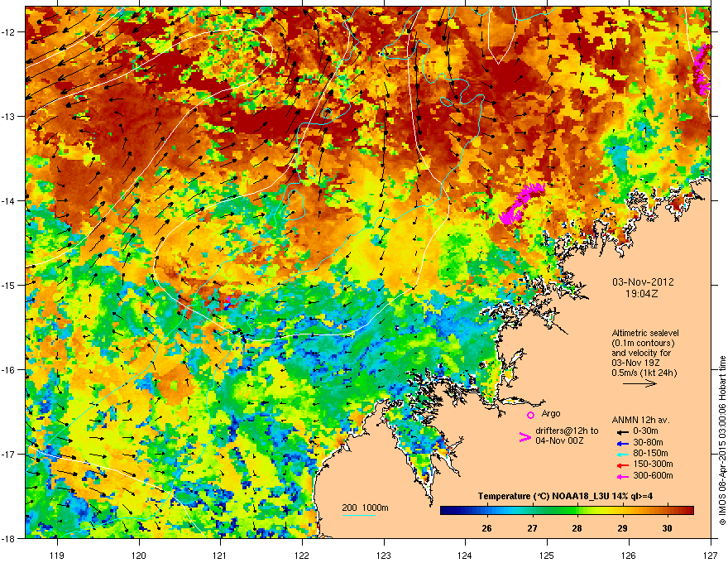Click the 'Altimetric sealevel' text line
728x563 pixels.
tap(645, 333)
